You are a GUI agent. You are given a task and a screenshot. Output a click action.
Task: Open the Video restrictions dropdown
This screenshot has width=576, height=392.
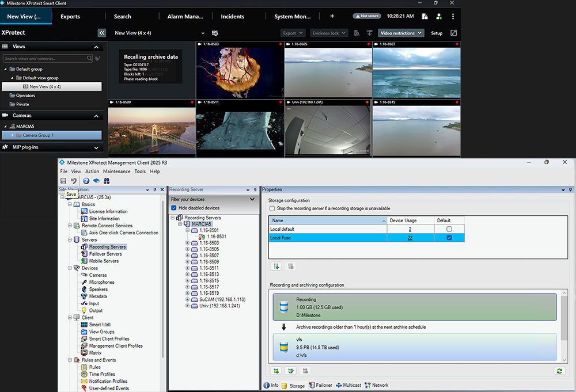coord(401,33)
